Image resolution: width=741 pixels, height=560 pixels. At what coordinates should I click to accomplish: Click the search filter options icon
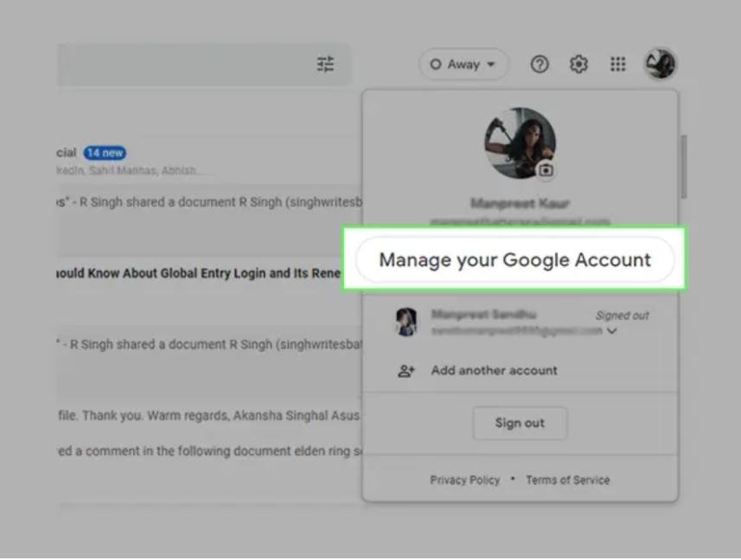coord(325,65)
